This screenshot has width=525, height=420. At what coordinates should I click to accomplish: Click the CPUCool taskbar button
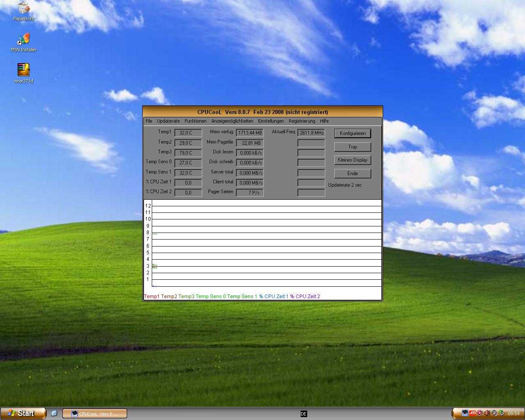95,413
